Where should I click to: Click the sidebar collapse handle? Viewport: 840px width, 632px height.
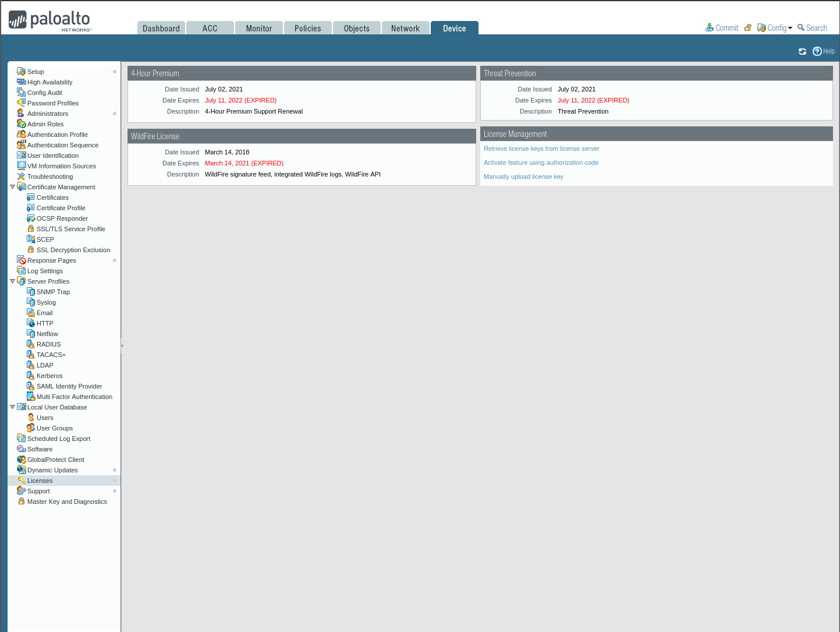point(122,345)
